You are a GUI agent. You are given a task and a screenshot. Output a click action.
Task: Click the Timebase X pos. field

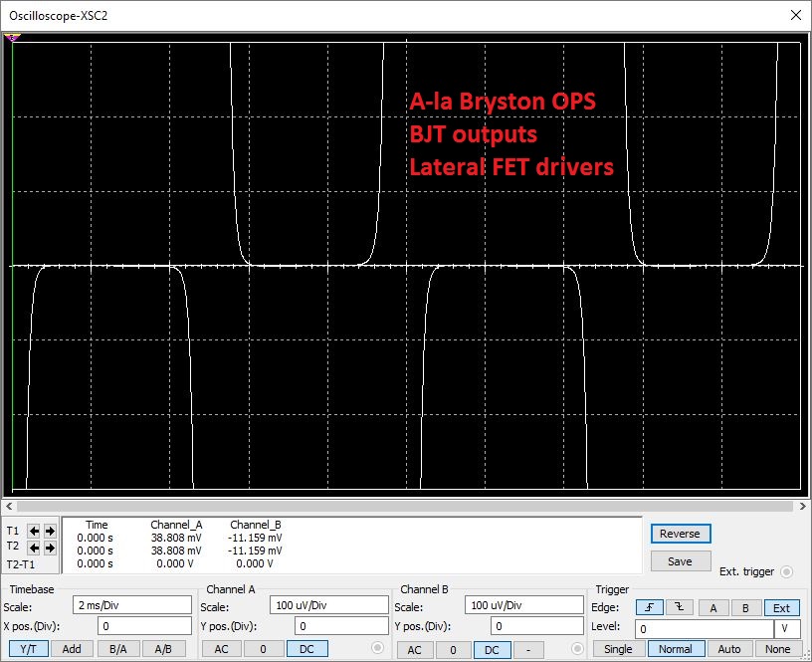(144, 626)
